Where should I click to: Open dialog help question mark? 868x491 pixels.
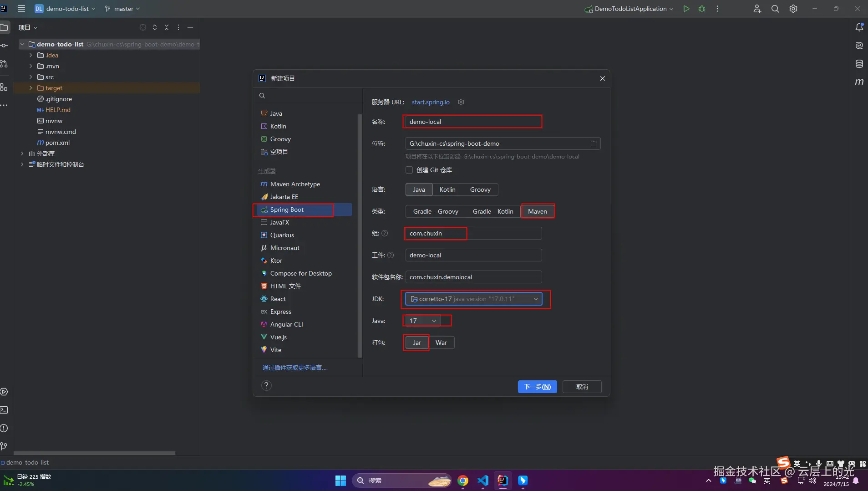266,386
